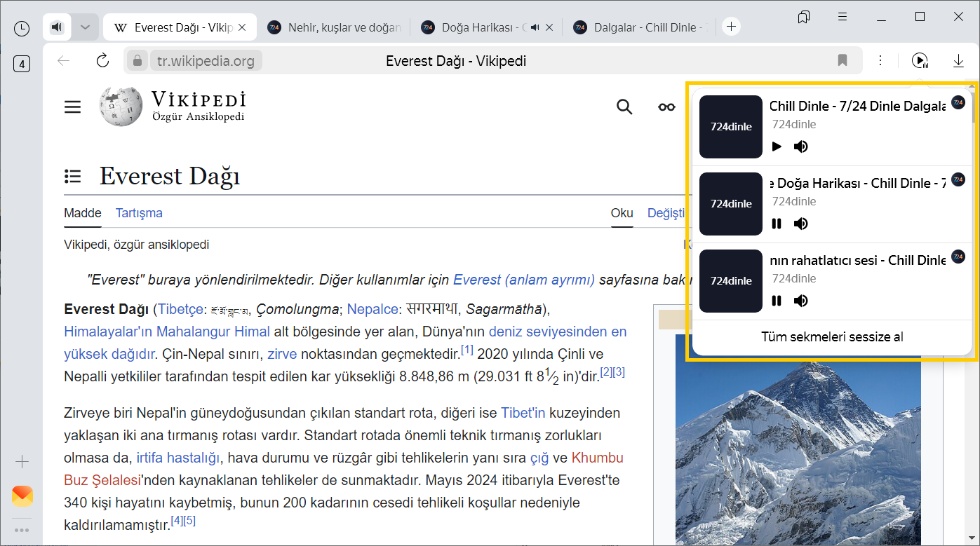The image size is (980, 546).
Task: Click the Wikipedia hamburger menu icon
Action: coord(72,107)
